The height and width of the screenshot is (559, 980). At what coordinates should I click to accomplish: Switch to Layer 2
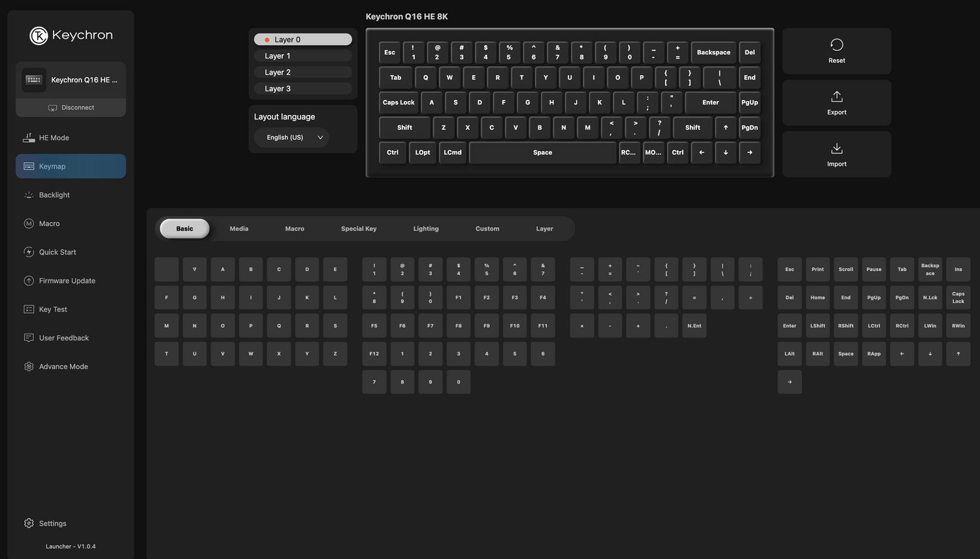coord(302,72)
